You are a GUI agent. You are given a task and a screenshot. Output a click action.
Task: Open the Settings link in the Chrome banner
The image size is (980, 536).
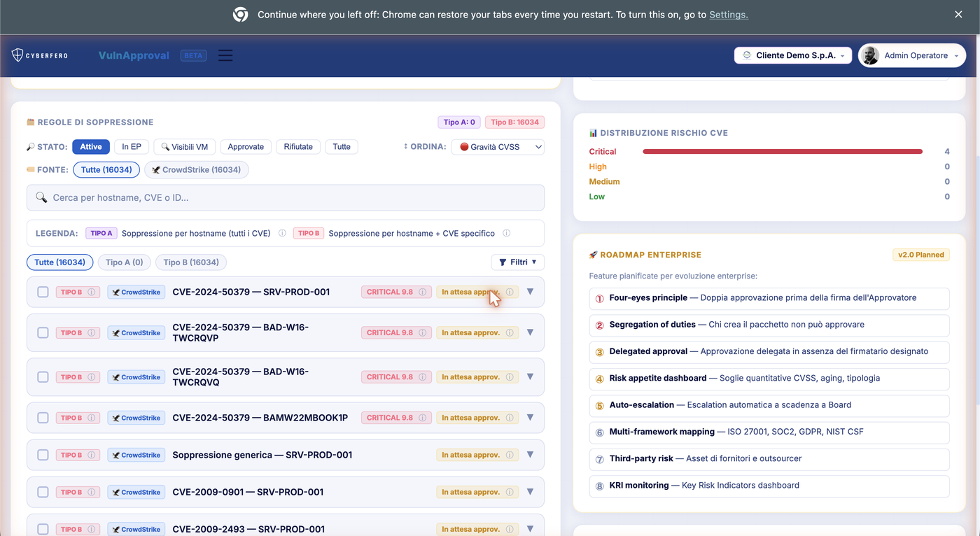(729, 15)
